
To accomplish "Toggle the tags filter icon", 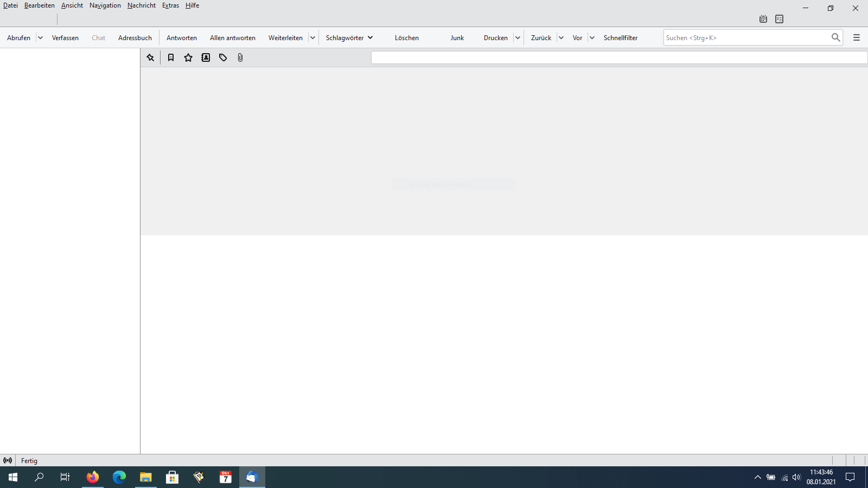I will pyautogui.click(x=223, y=57).
